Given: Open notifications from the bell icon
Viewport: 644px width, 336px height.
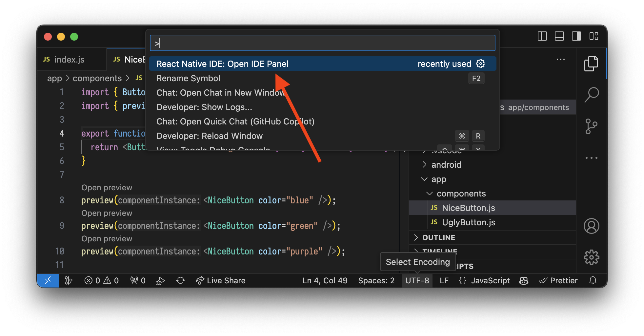Looking at the screenshot, I should pos(593,280).
